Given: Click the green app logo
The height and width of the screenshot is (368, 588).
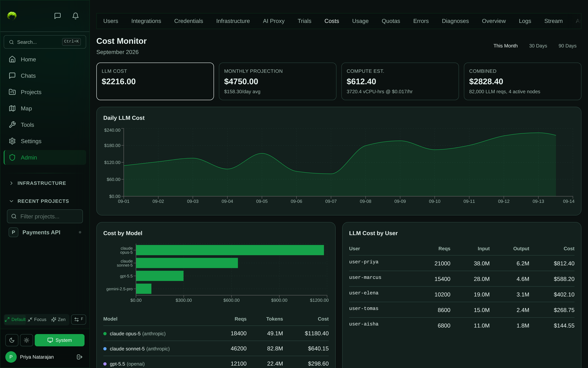Looking at the screenshot, I should tap(12, 16).
